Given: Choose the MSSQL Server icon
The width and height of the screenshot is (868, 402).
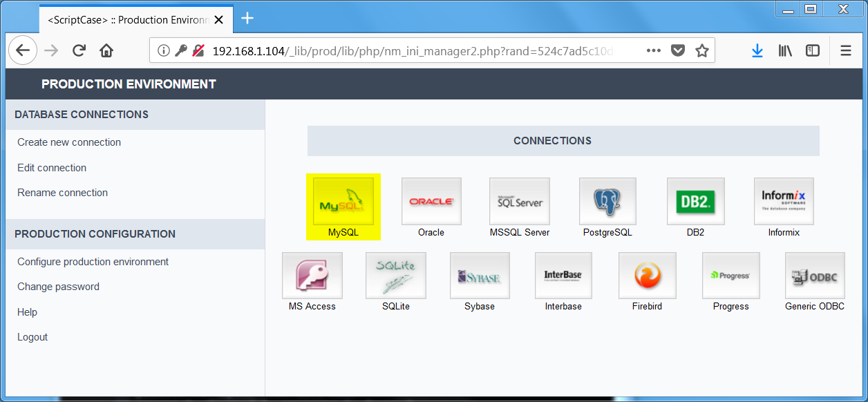Looking at the screenshot, I should point(519,201).
